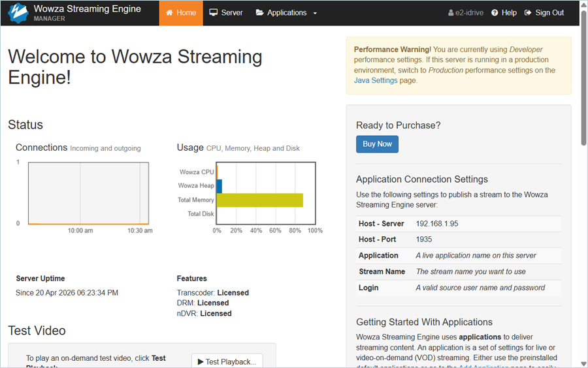Click the 'Stream Name' row label
The height and width of the screenshot is (368, 588).
click(x=382, y=272)
